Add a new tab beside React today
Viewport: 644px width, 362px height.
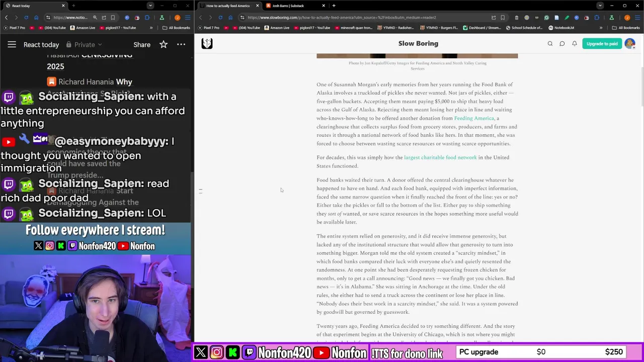tap(73, 6)
